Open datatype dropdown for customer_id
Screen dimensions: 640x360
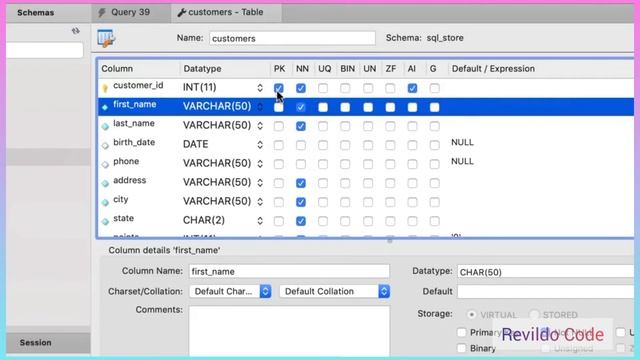[260, 88]
